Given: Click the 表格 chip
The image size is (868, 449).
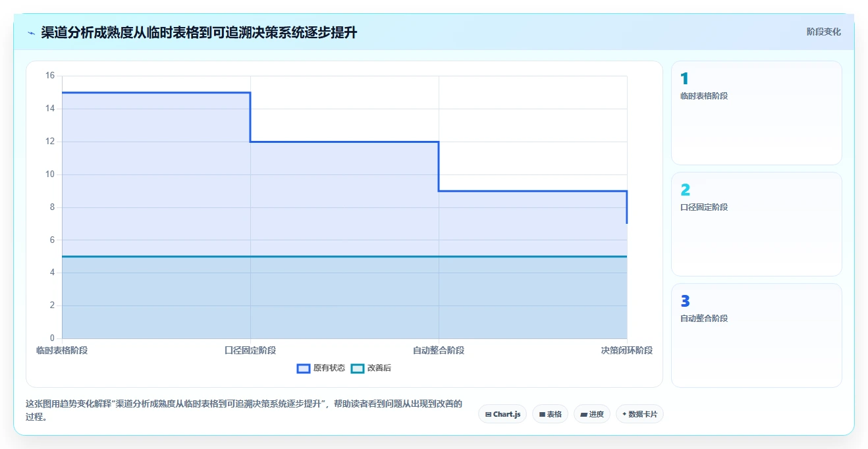Looking at the screenshot, I should pyautogui.click(x=550, y=414).
